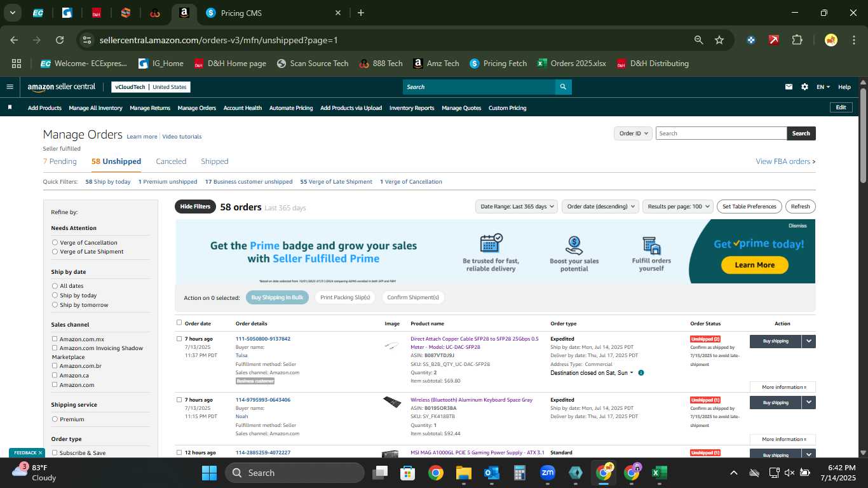Open Account Health menu item

[x=243, y=108]
